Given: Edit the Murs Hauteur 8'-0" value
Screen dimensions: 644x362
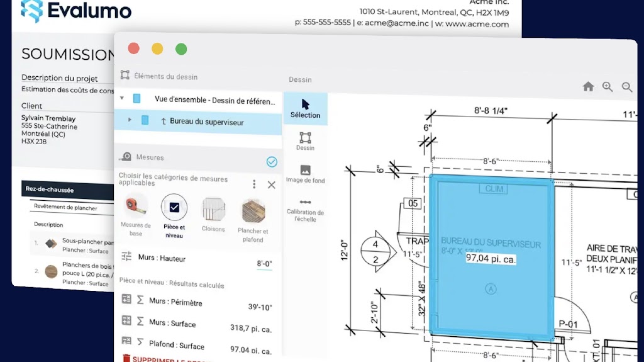Looking at the screenshot, I should [264, 264].
